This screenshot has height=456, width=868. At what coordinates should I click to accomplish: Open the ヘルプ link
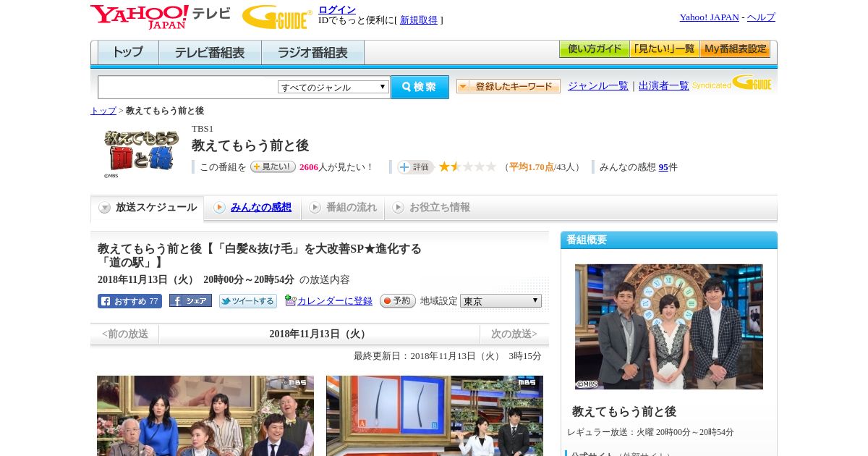[x=761, y=17]
